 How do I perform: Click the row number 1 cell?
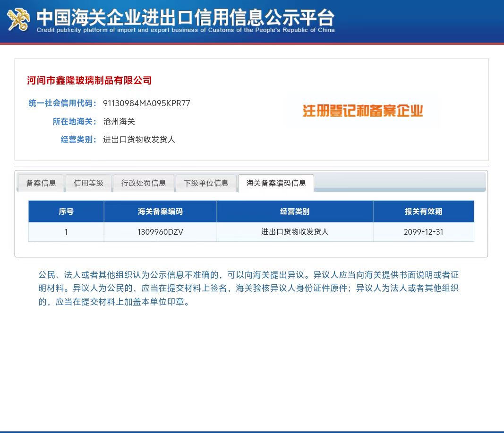[x=66, y=232]
